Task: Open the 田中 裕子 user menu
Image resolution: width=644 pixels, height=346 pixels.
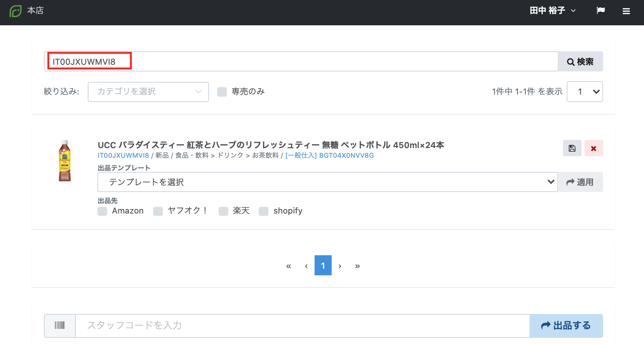Action: coord(553,10)
